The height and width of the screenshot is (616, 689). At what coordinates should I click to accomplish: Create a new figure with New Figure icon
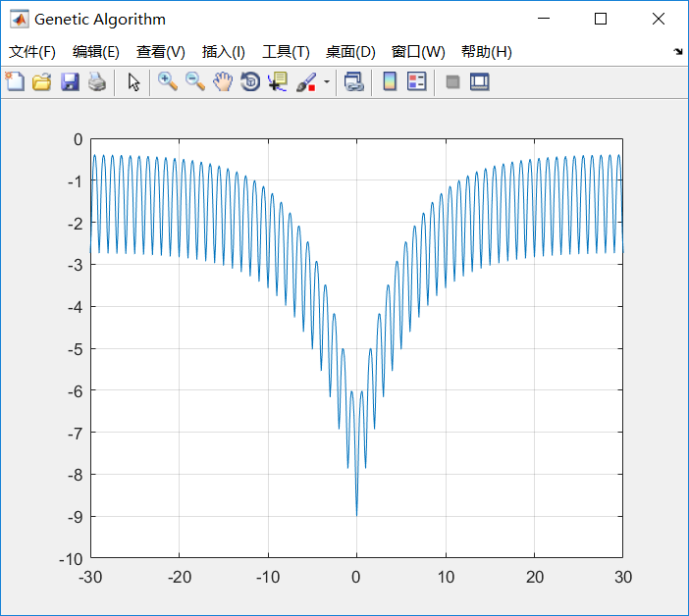(x=15, y=81)
